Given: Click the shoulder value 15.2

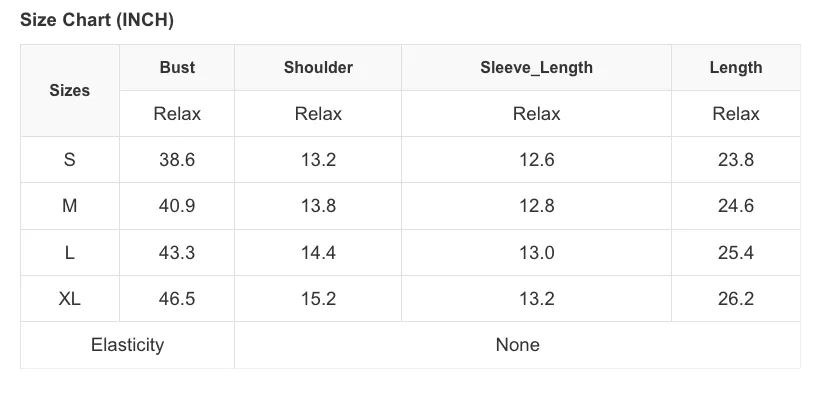Looking at the screenshot, I should (318, 299).
